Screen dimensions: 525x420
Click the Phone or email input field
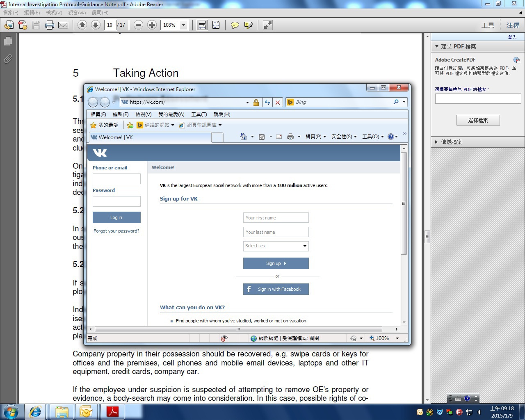pos(116,179)
